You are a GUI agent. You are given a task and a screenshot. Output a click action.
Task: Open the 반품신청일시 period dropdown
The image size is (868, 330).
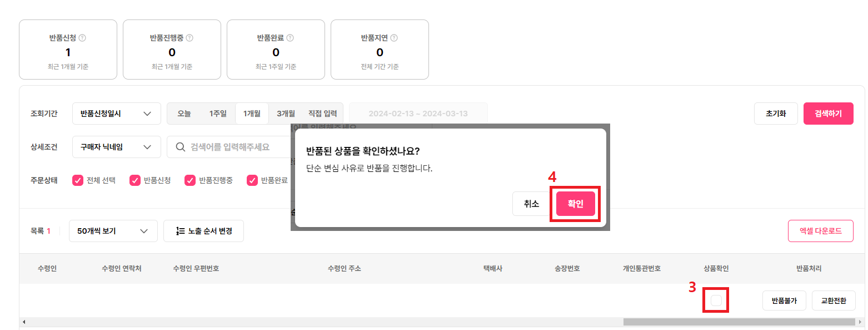pyautogui.click(x=117, y=114)
